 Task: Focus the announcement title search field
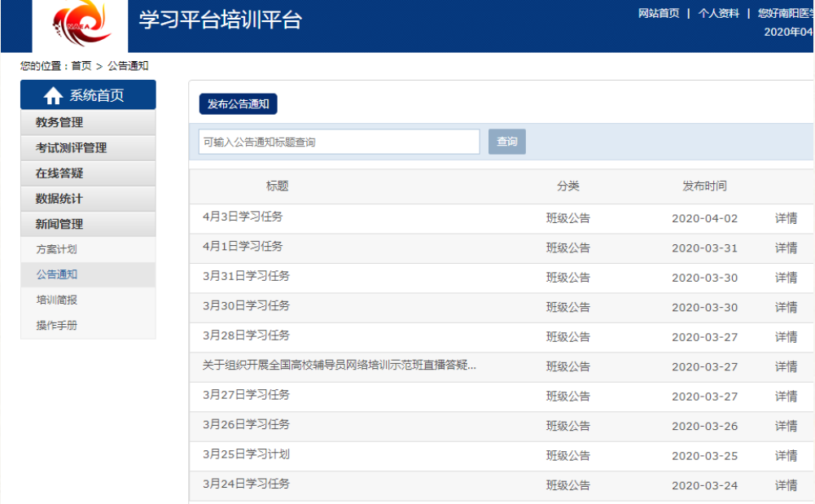coord(339,142)
